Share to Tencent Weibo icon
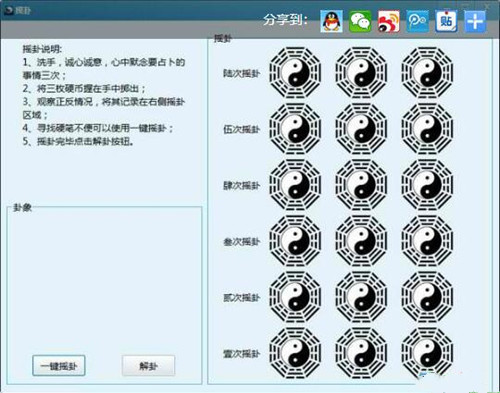 pyautogui.click(x=417, y=21)
